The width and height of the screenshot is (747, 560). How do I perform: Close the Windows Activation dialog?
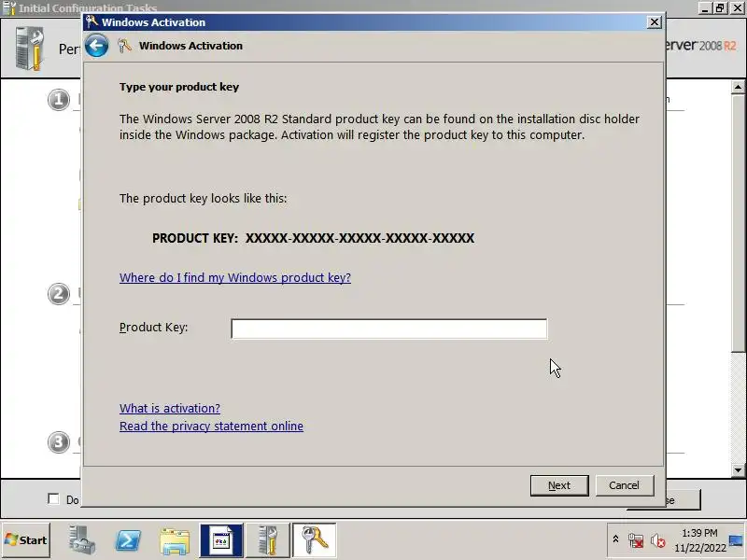[x=655, y=21]
